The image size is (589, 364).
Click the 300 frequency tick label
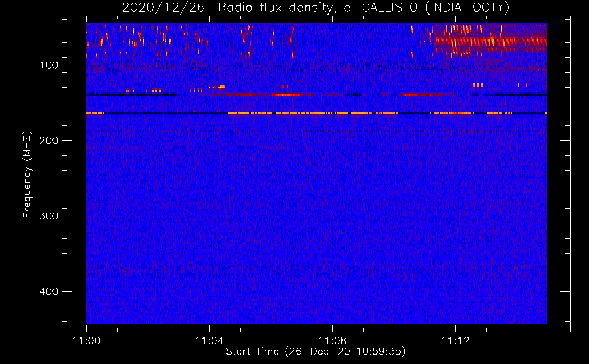pyautogui.click(x=49, y=216)
